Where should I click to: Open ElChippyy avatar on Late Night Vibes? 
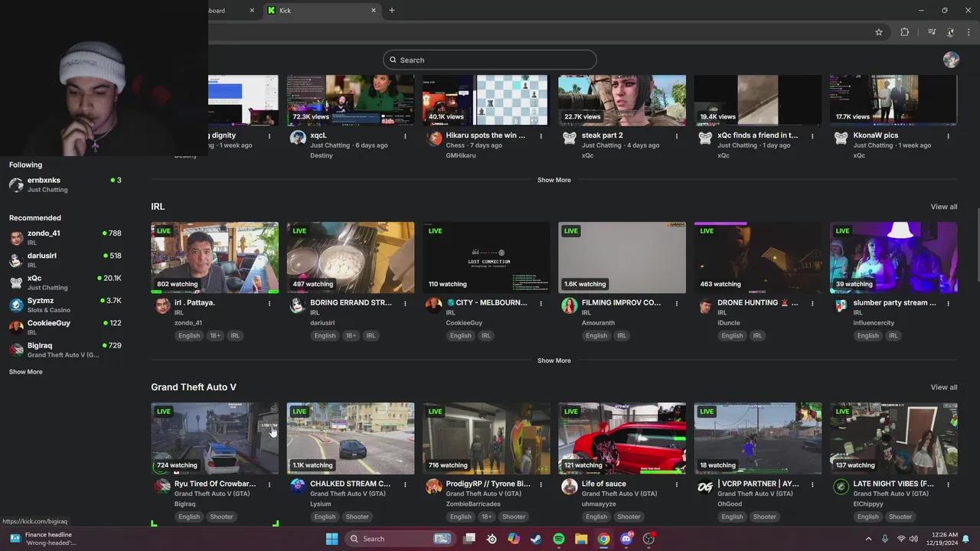click(841, 487)
